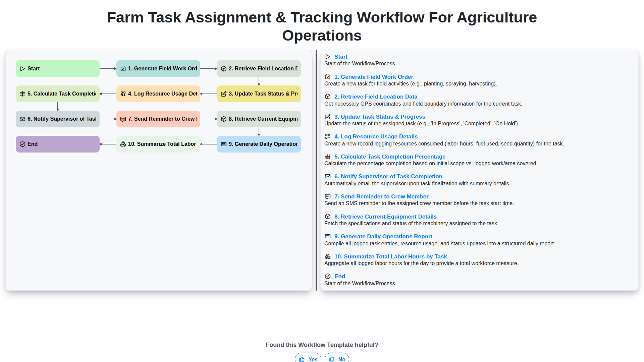
Task: Open the "9. Generate Daily Operations Report" link
Action: pyautogui.click(x=383, y=236)
